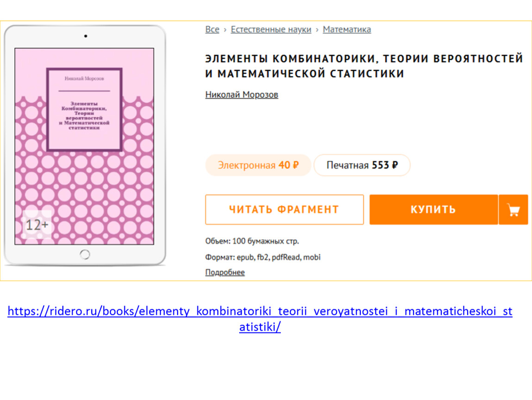Click the tablet camera dot
Viewport: 532px width, 400px height.
86,36
